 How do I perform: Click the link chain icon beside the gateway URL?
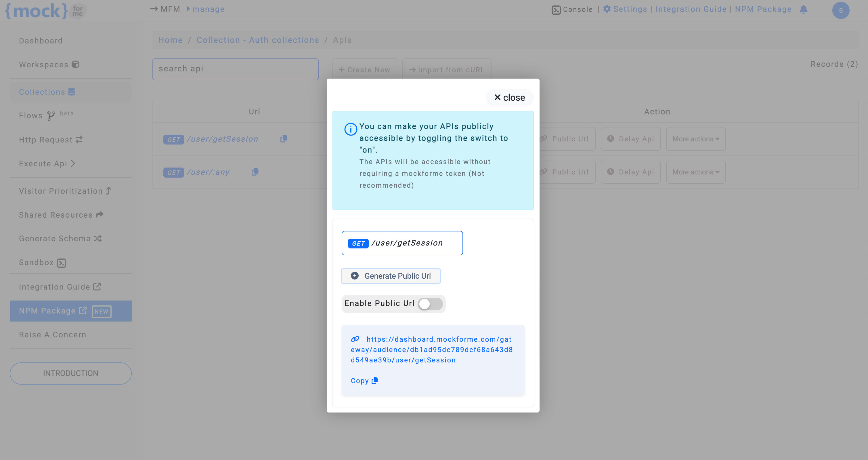[355, 339]
